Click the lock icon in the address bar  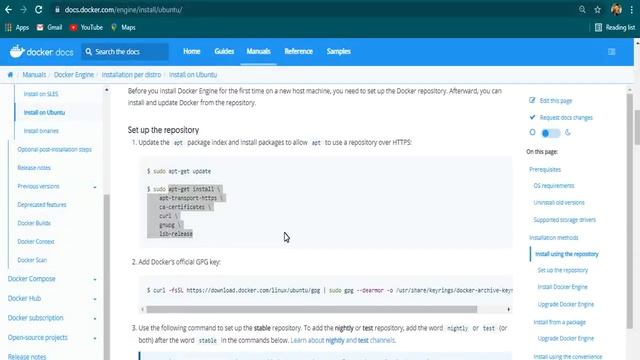57,9
